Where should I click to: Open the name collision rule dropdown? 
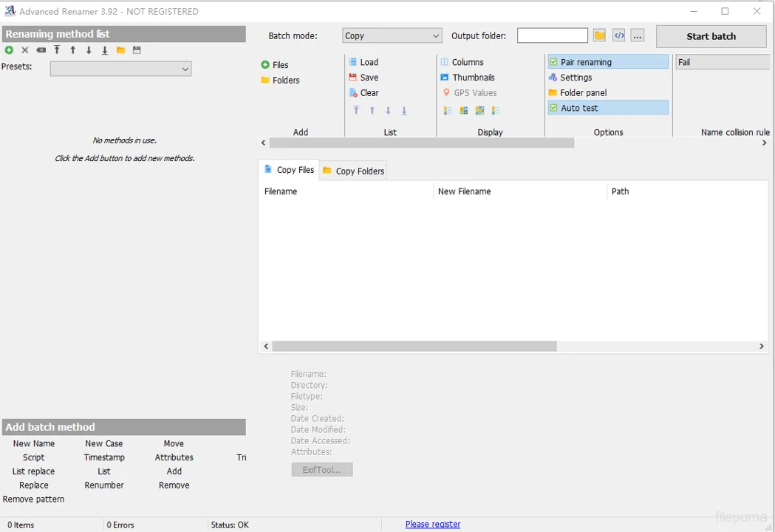click(x=723, y=62)
